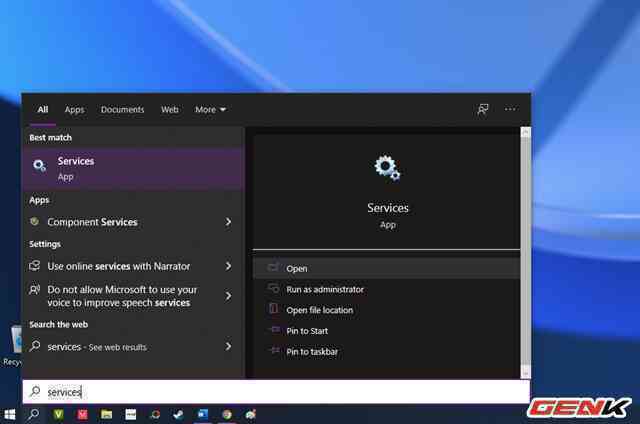Open File Explorer from taskbar
Image resolution: width=640 pixels, height=424 pixels.
click(x=107, y=415)
